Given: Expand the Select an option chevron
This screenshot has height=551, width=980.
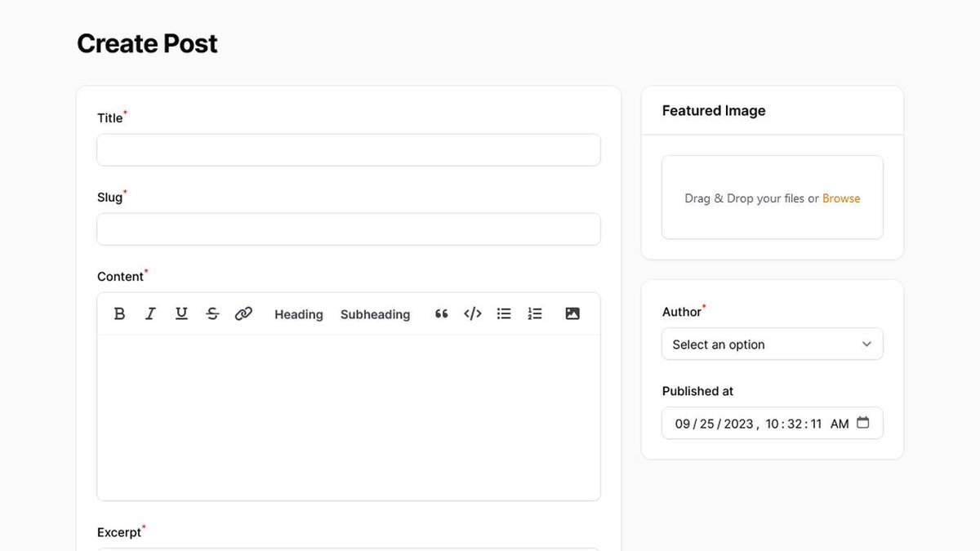Looking at the screenshot, I should tap(866, 344).
